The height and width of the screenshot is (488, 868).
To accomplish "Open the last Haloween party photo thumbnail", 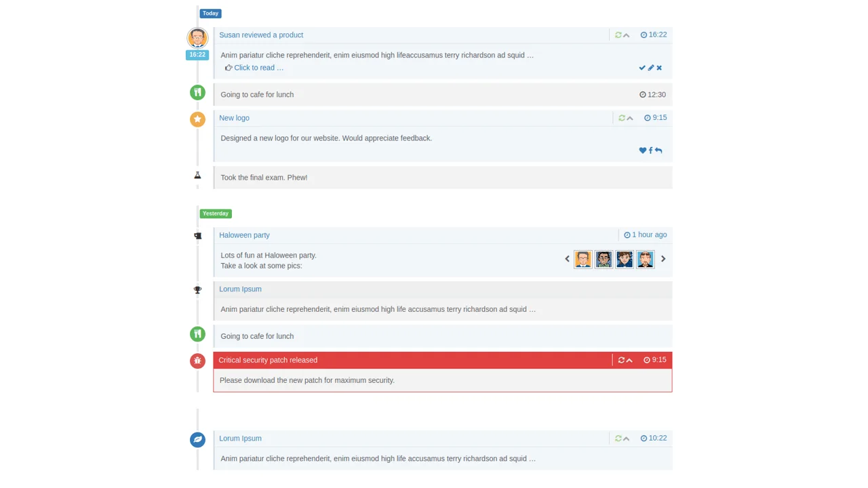I will point(645,259).
